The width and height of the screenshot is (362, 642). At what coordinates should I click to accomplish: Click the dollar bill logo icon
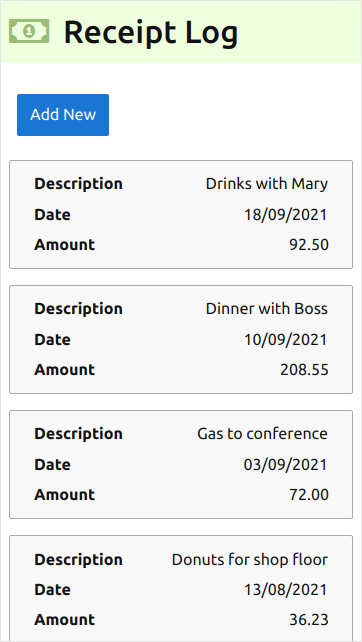(29, 31)
